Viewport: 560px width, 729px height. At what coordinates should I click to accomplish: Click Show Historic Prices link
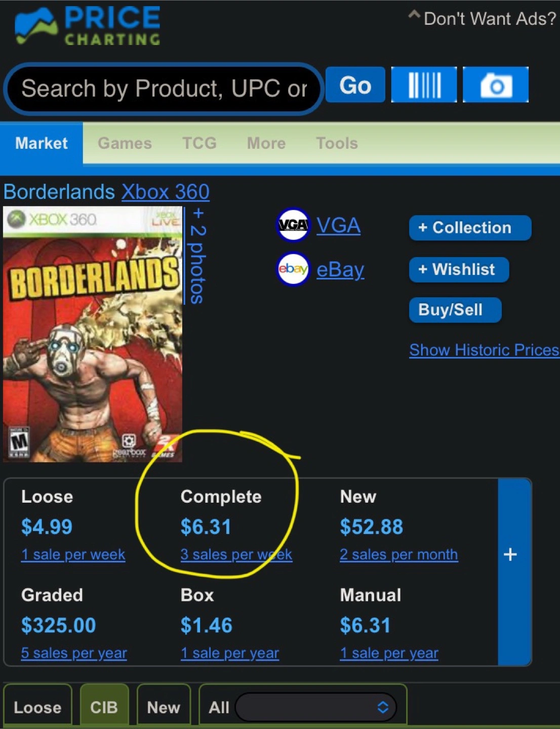[484, 350]
